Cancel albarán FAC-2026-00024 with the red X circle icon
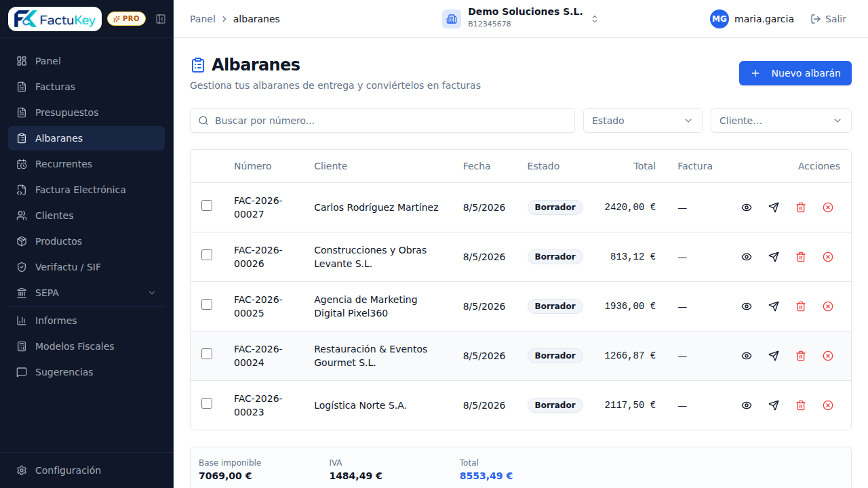 (828, 356)
